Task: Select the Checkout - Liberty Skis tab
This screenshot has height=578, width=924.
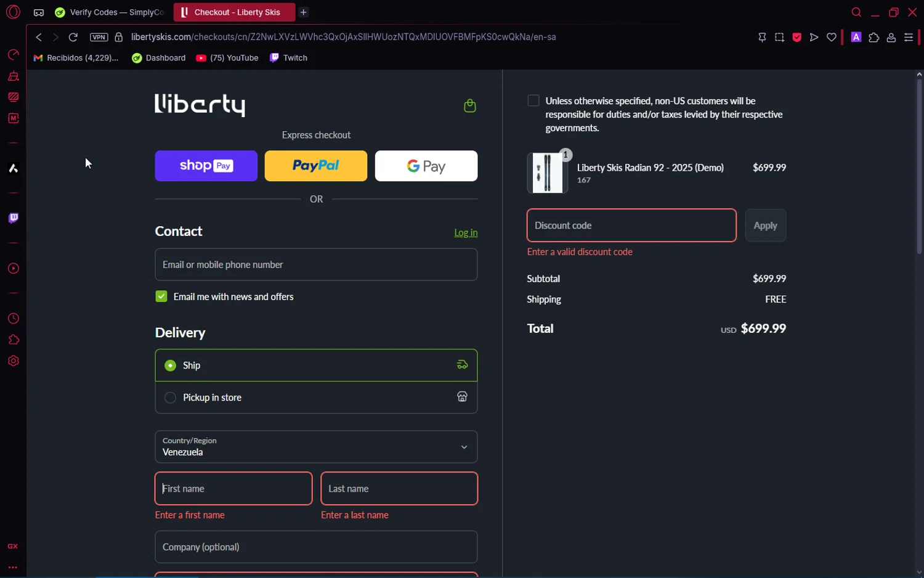Action: 234,12
